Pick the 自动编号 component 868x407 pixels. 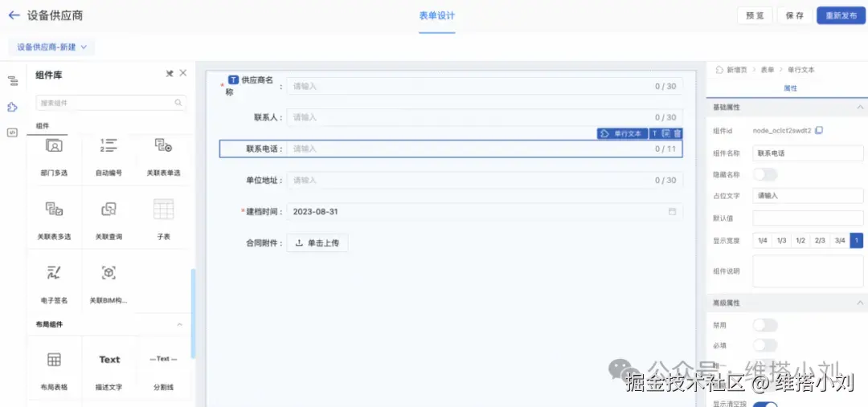click(109, 159)
